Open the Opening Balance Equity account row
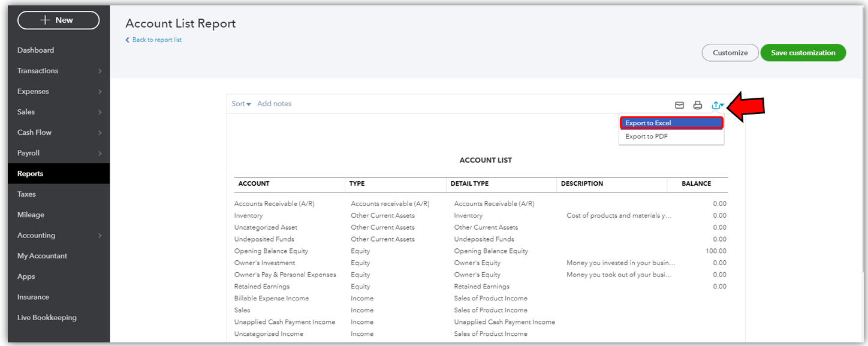The height and width of the screenshot is (346, 868). coord(480,251)
